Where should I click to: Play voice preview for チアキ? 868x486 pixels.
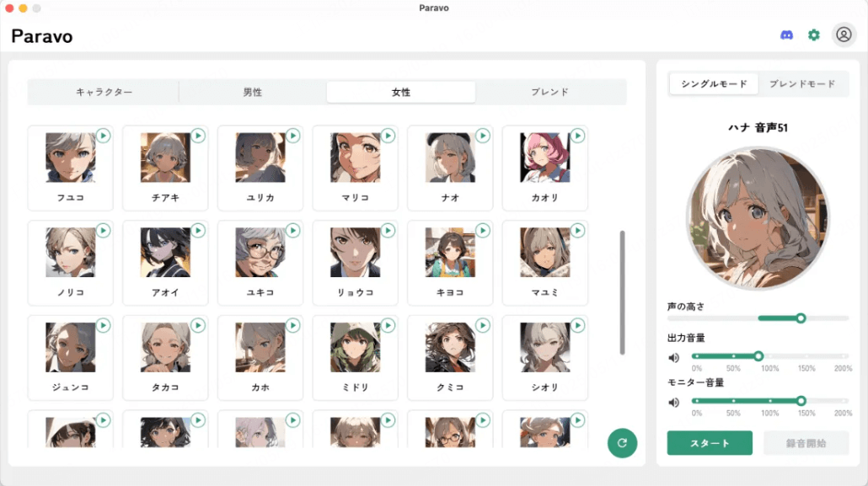tap(198, 136)
